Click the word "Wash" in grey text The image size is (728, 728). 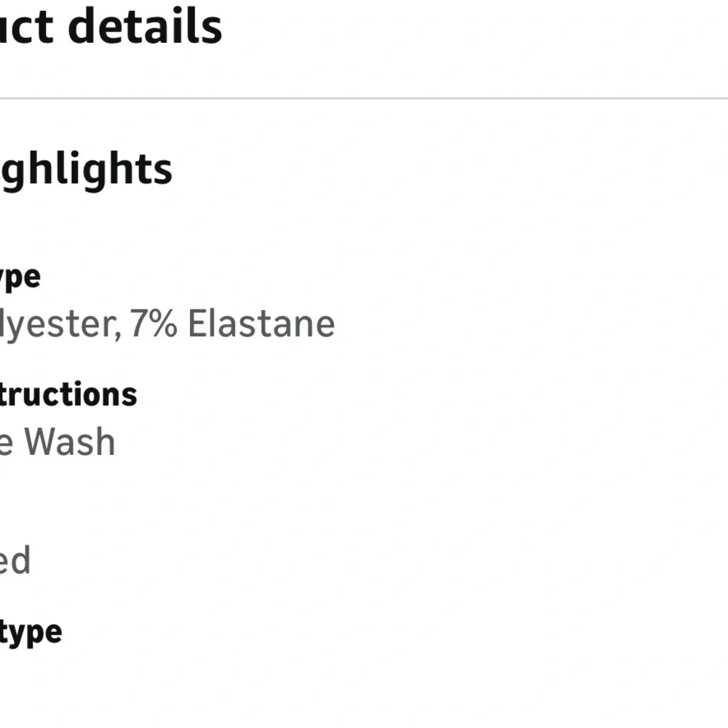point(70,442)
